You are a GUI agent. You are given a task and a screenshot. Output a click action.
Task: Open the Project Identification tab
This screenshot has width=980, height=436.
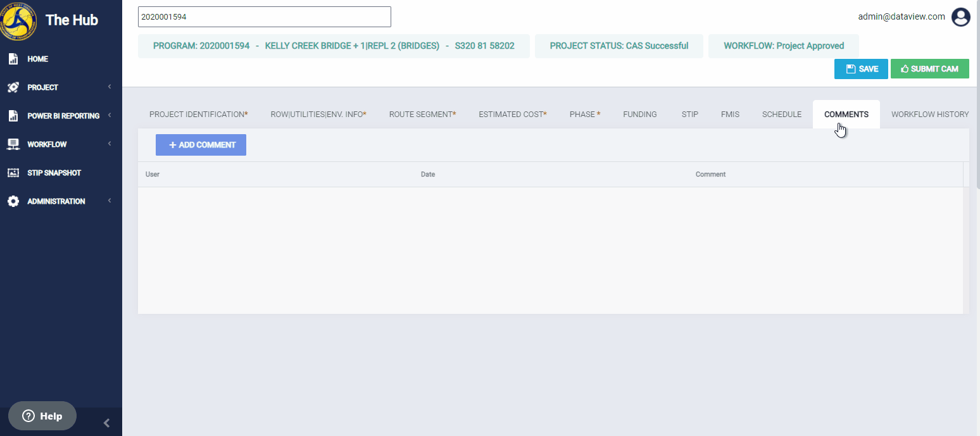coord(198,115)
